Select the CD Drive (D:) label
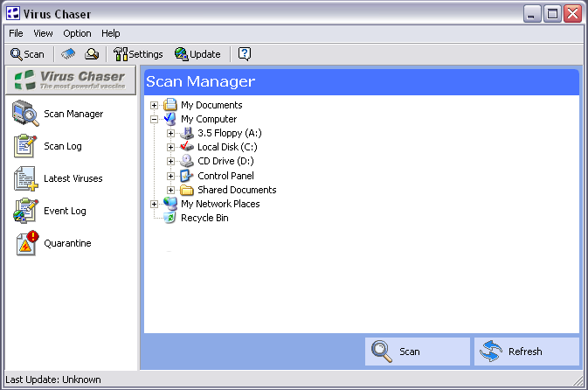 [x=225, y=162]
